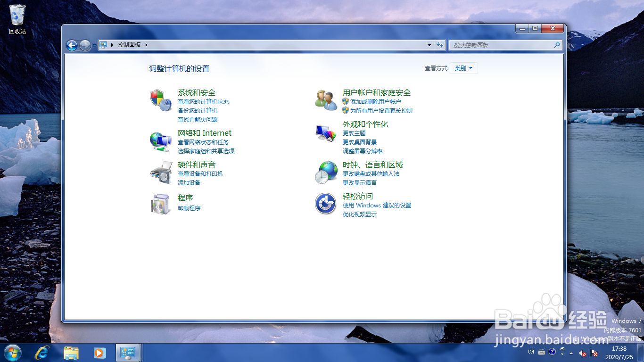
Task: Click shield icon beside 添加或删除用户帐户
Action: pos(346,101)
